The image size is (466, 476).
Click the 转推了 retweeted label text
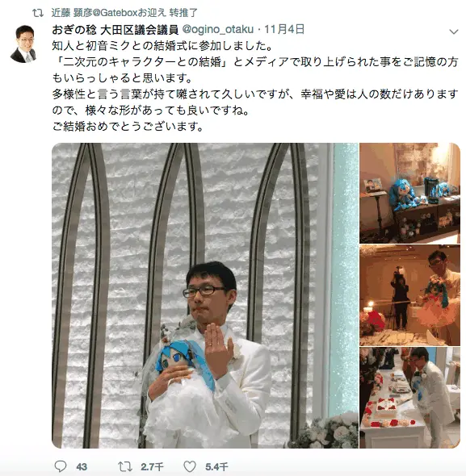183,13
